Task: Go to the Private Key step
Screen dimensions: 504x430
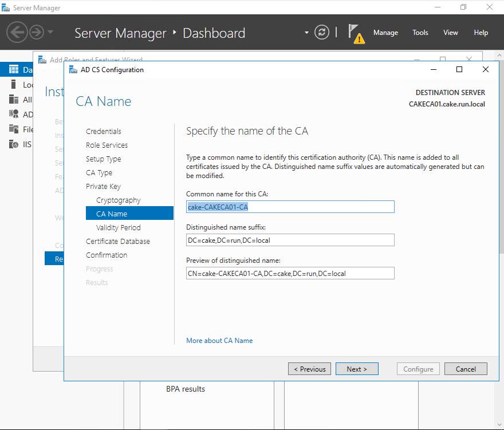Action: [x=103, y=187]
